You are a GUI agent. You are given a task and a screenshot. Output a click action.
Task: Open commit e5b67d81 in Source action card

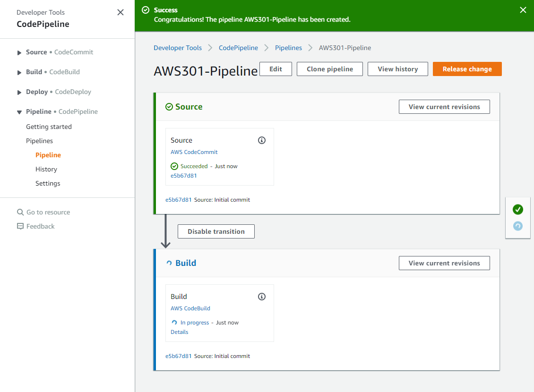(x=183, y=176)
